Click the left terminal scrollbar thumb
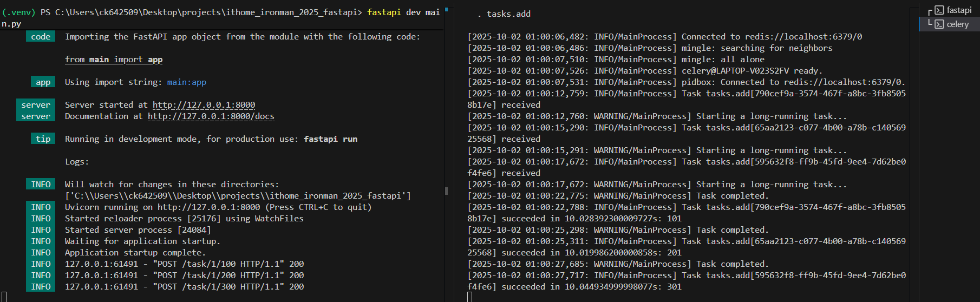The image size is (980, 302). 446,191
